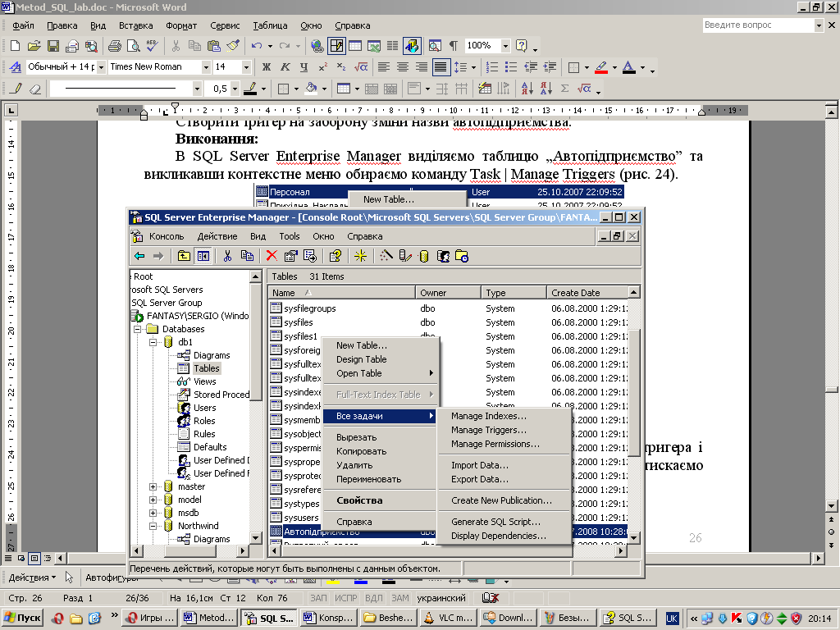Expand the master database node
840x630 pixels.
(153, 486)
